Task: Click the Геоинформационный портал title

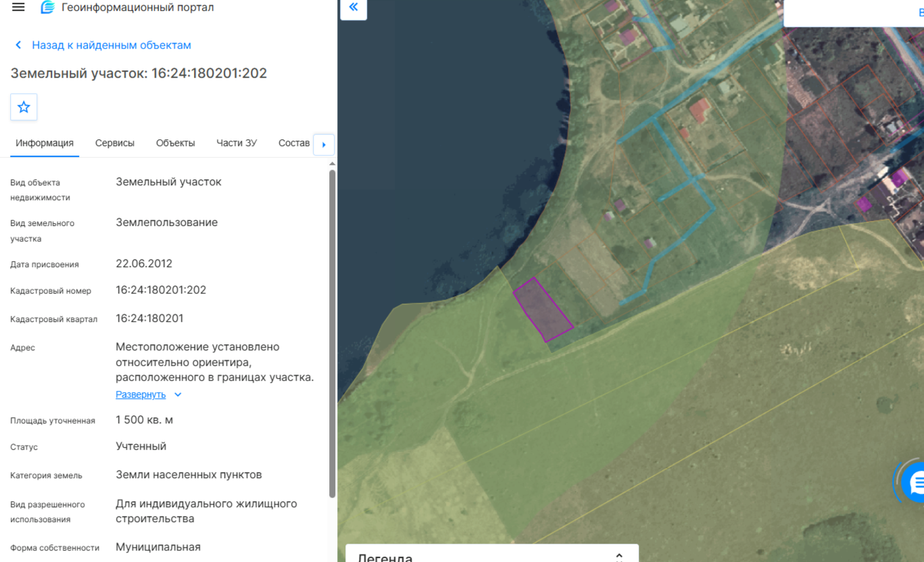Action: coord(137,7)
